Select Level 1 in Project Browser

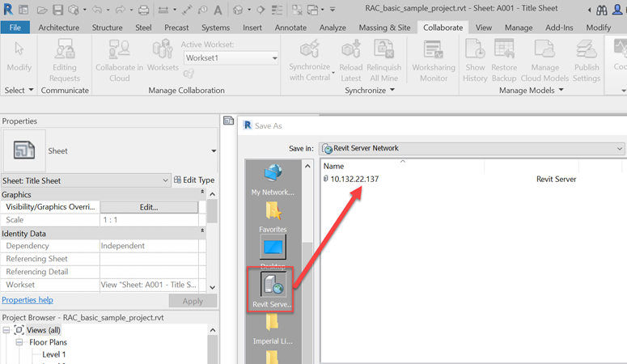pos(54,354)
